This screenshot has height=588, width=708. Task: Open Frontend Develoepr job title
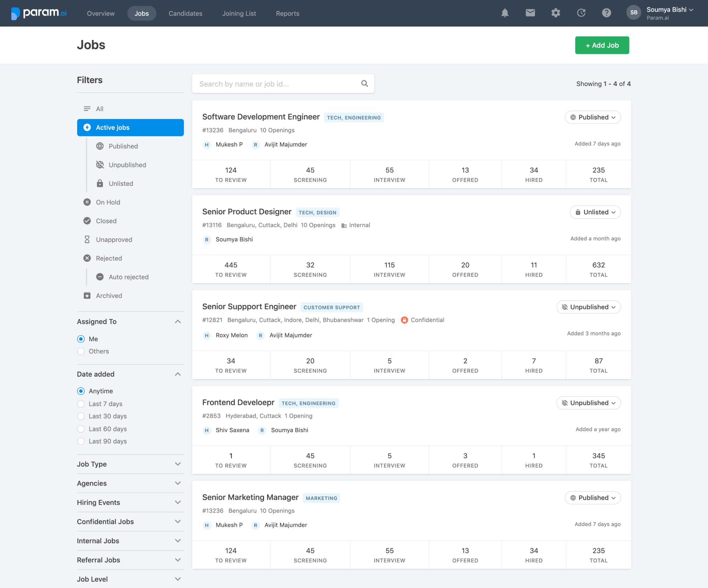click(238, 403)
